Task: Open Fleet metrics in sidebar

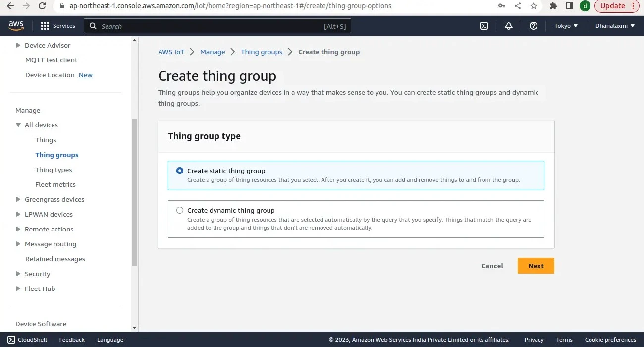Action: [x=55, y=184]
